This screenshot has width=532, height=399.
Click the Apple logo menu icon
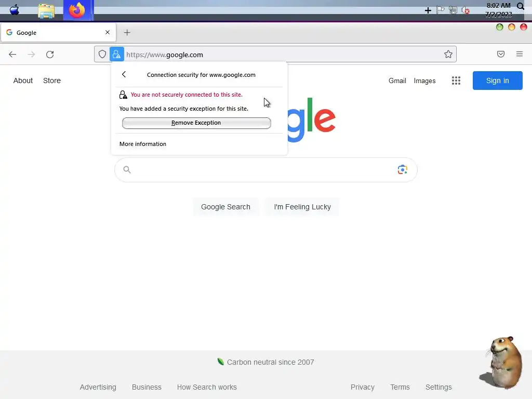coord(14,10)
